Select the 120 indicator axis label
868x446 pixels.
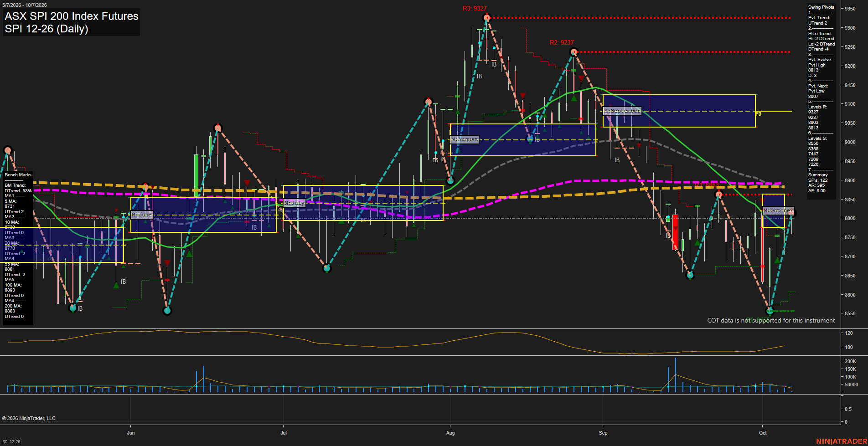point(849,333)
